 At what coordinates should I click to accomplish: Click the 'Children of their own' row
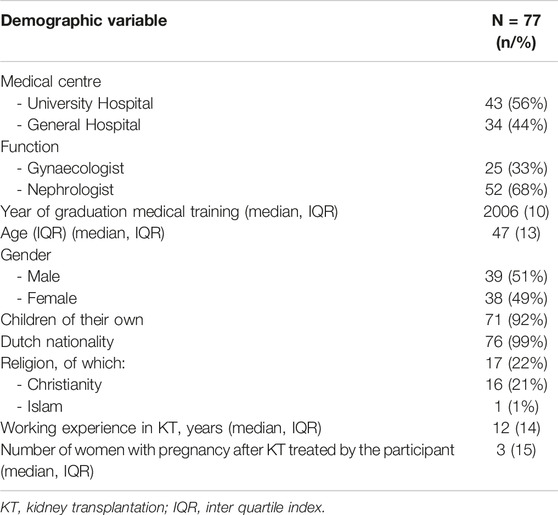274,320
